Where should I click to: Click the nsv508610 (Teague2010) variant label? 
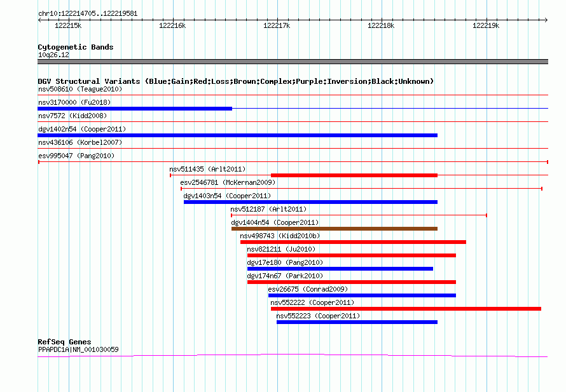point(80,89)
